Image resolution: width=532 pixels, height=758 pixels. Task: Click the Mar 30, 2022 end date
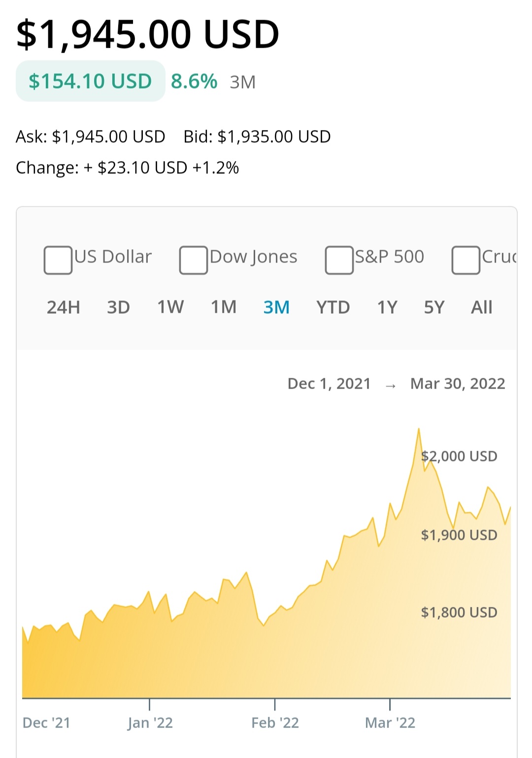(458, 384)
